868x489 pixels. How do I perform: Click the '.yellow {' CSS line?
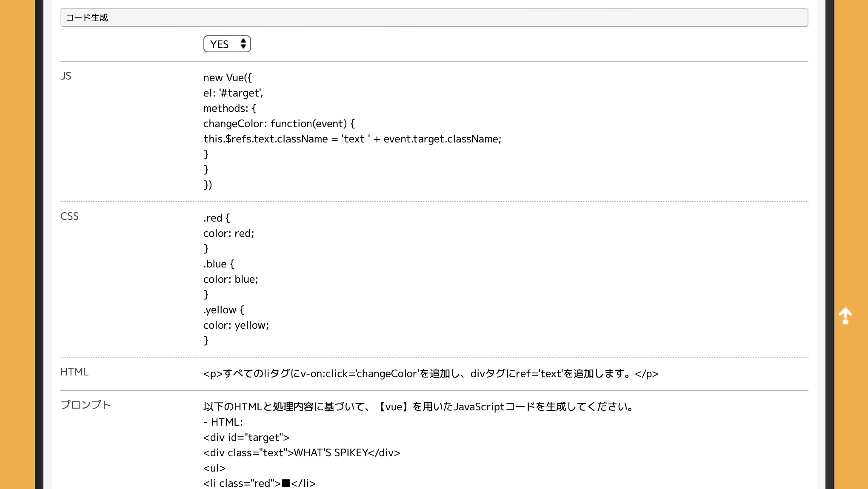click(x=224, y=310)
